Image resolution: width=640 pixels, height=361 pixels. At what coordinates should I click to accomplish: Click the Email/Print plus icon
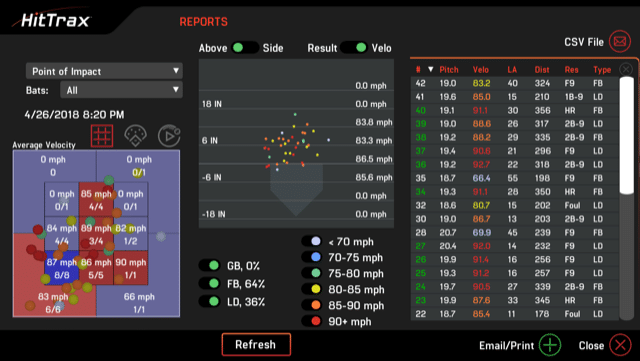pos(550,345)
